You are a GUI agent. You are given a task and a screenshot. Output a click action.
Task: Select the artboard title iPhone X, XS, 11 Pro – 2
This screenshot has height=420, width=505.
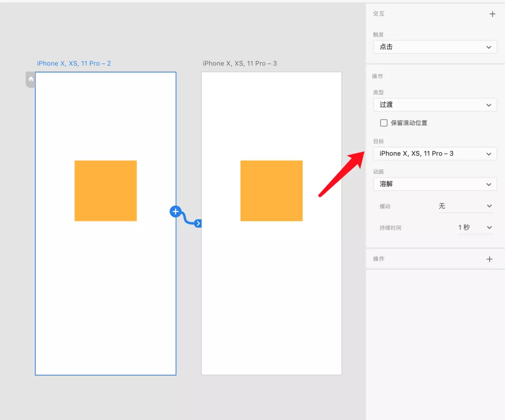pyautogui.click(x=74, y=64)
